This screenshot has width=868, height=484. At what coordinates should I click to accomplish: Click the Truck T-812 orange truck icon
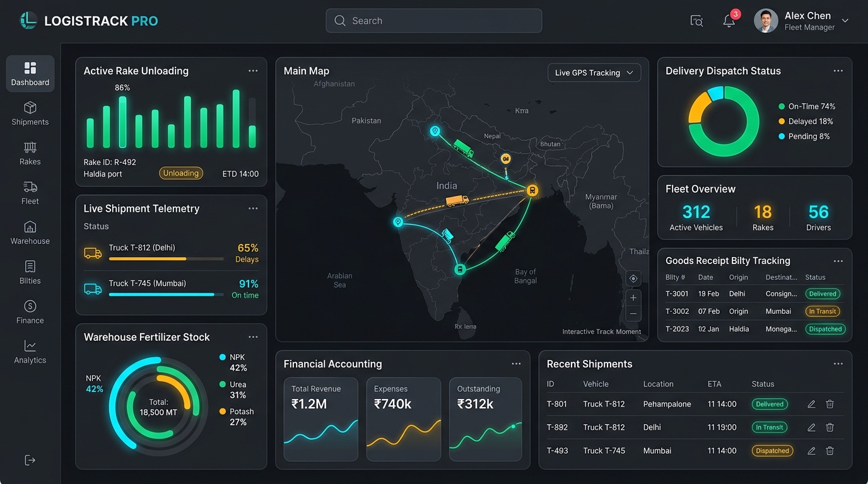click(x=93, y=253)
